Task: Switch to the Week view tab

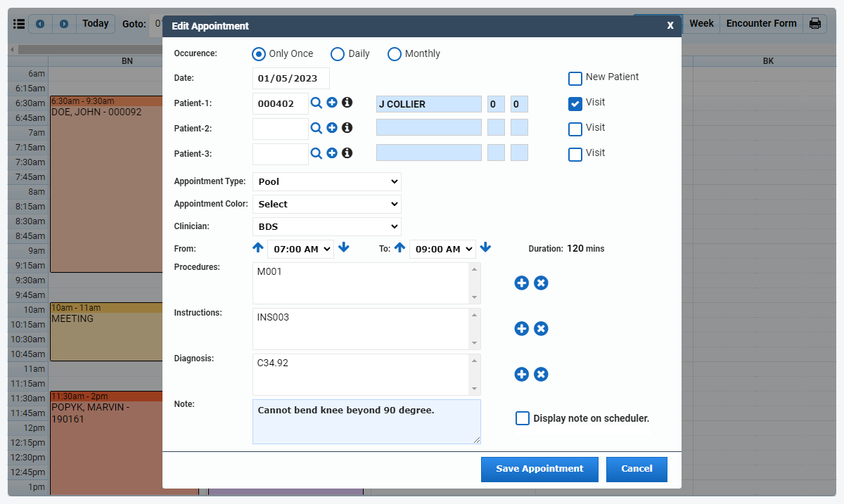Action: coord(701,23)
